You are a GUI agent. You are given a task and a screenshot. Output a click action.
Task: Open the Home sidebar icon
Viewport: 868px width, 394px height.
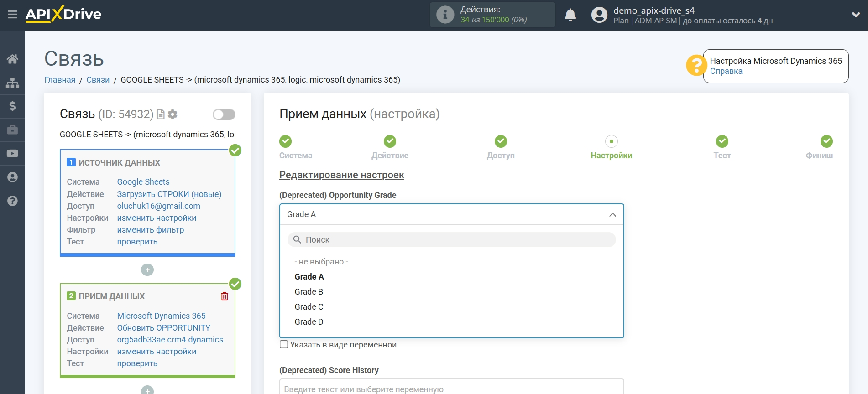point(12,59)
